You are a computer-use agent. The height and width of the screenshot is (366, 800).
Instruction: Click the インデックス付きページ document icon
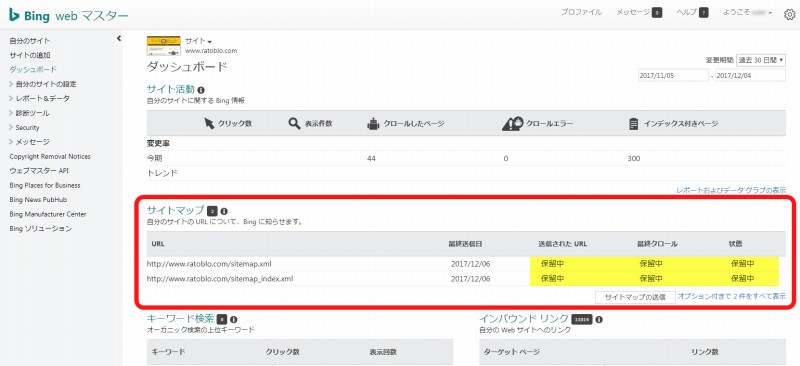click(634, 124)
